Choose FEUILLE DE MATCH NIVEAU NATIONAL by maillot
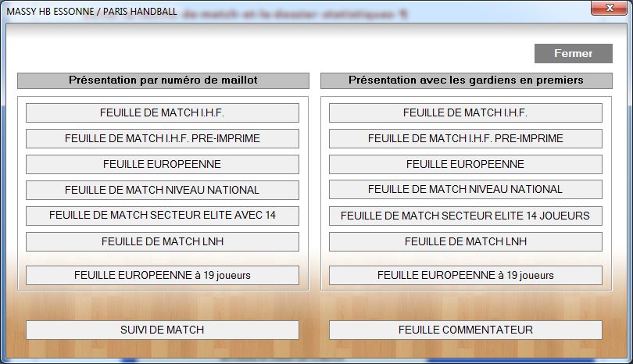This screenshot has width=633, height=364. point(163,190)
